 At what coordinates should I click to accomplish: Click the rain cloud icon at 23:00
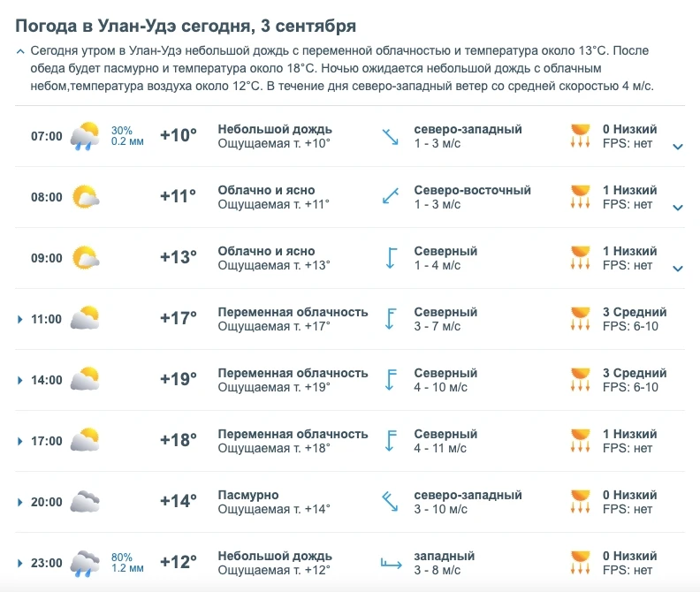point(85,564)
